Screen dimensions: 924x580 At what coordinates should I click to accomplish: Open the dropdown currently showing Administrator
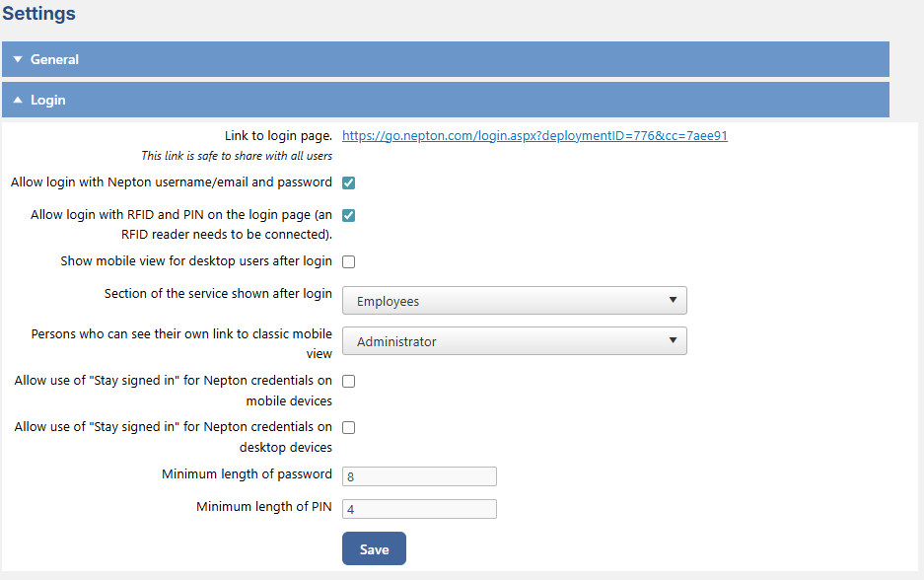(x=514, y=339)
